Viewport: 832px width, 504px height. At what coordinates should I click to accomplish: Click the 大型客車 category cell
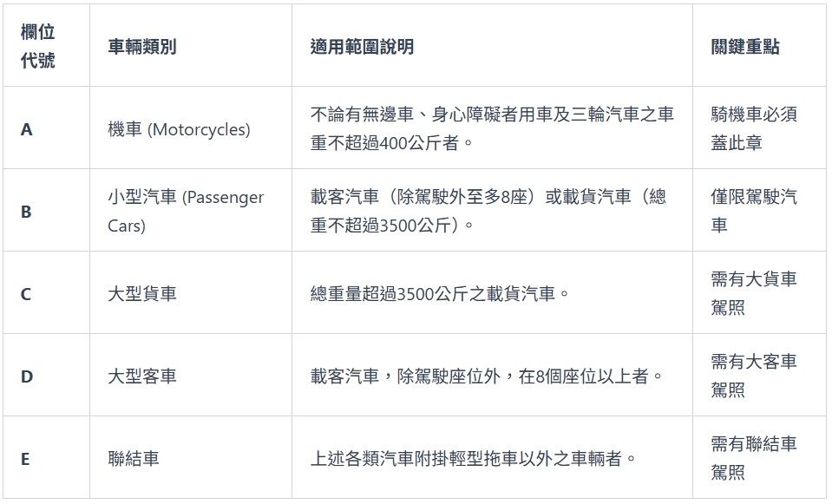click(141, 376)
